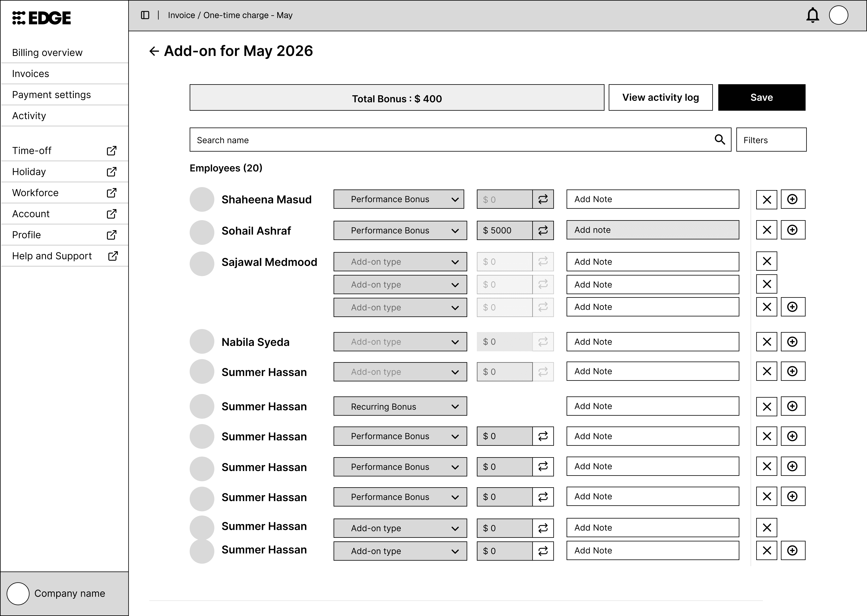Click the notification bell icon
867x616 pixels.
coord(812,15)
